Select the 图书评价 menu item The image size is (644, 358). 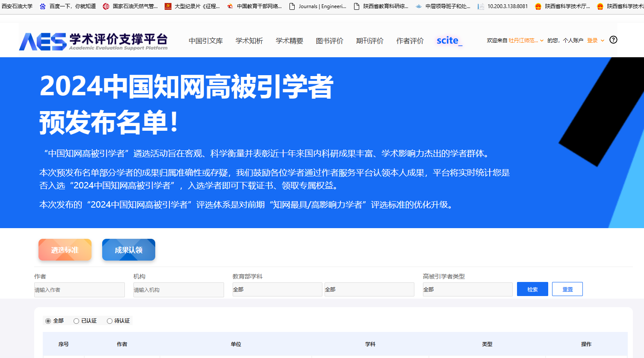coord(330,41)
